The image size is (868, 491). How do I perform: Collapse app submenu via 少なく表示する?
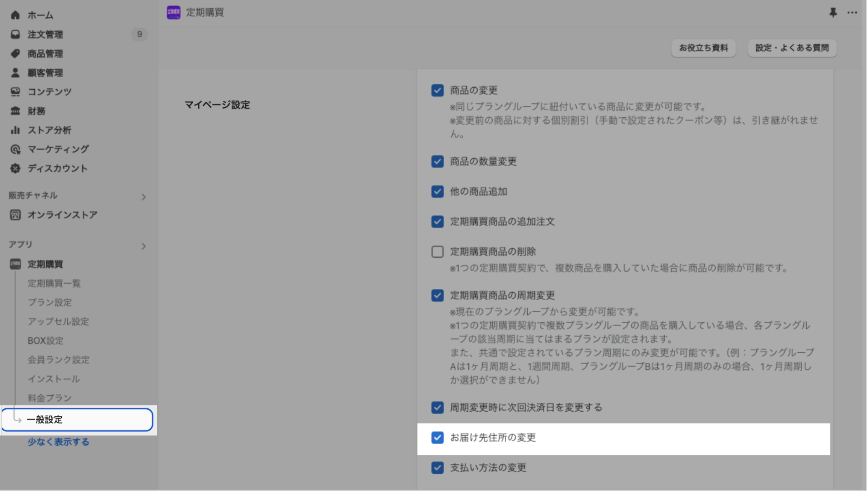point(58,442)
